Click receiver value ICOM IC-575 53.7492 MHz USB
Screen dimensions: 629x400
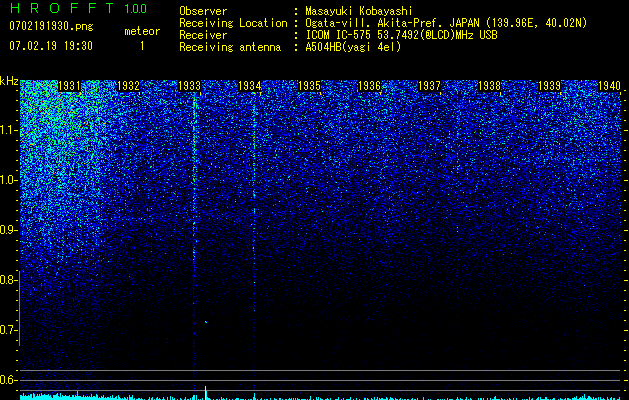click(401, 35)
